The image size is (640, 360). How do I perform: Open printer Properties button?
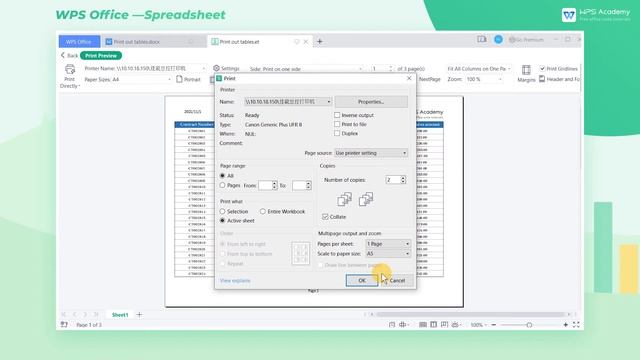tap(371, 102)
